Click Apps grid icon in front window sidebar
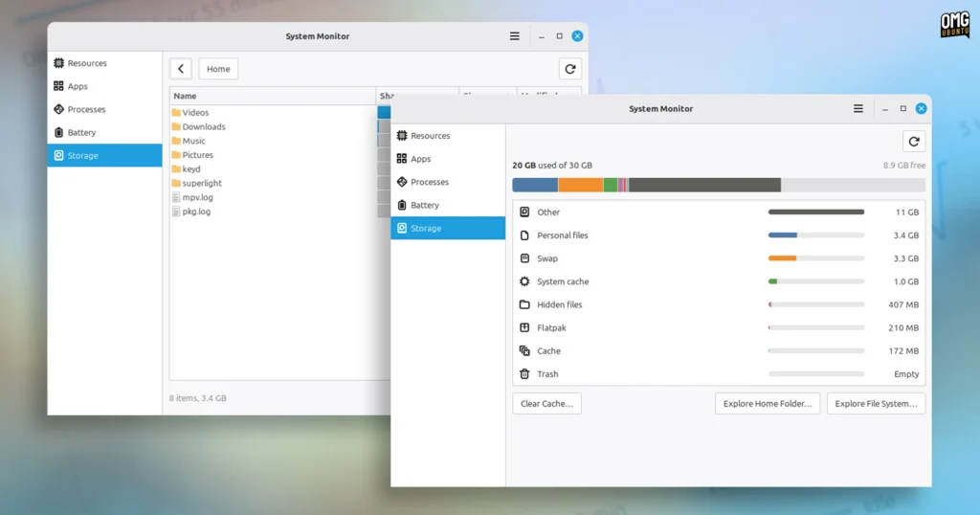The height and width of the screenshot is (515, 980). (x=402, y=159)
